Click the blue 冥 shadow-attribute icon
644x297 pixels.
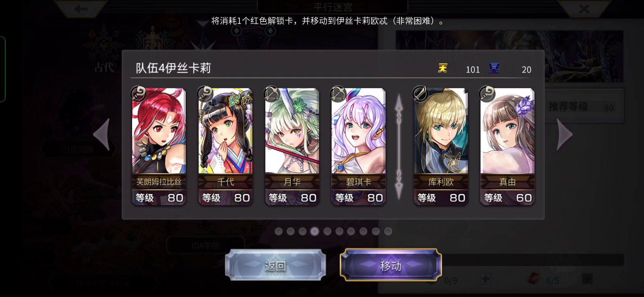click(x=494, y=68)
